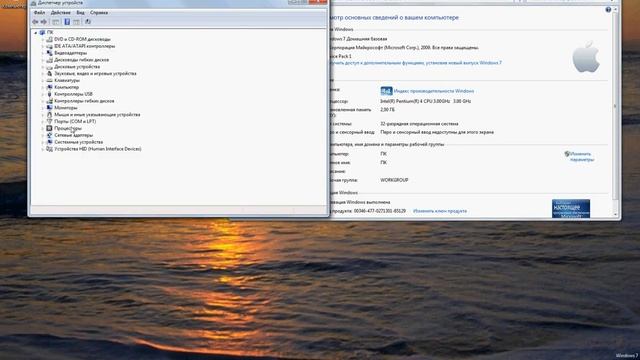Select Системные устройства tree row label

click(x=79, y=142)
